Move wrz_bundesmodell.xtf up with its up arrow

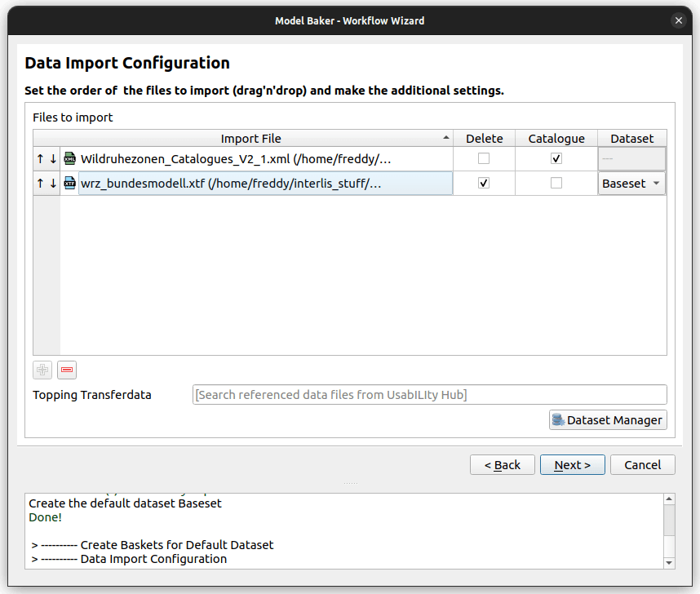(x=39, y=183)
